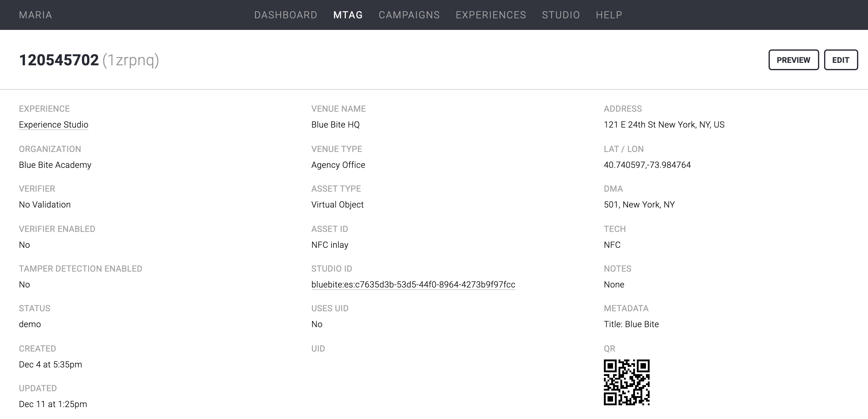Viewport: 868px width, 419px height.
Task: Select the metadata Title: Blue Bite
Action: [631, 324]
